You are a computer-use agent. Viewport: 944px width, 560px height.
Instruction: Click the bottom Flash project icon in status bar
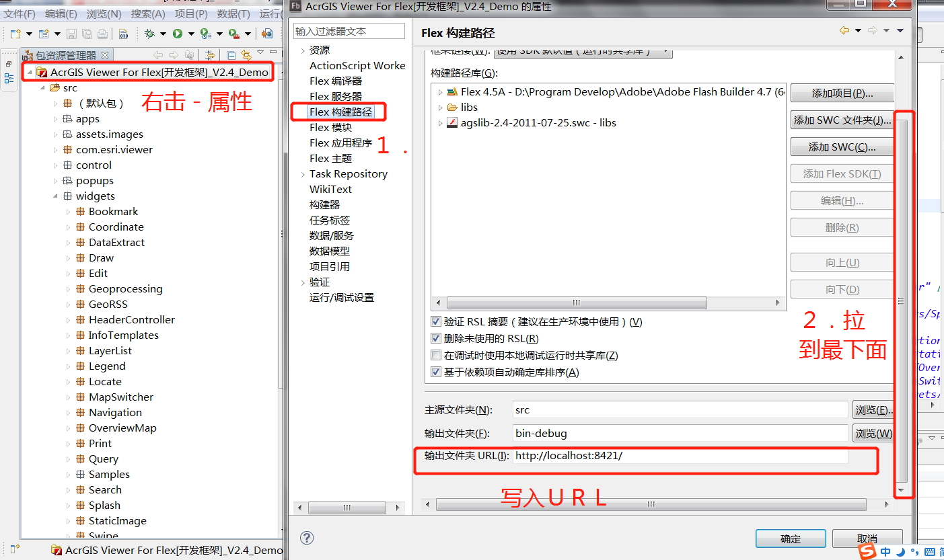pyautogui.click(x=57, y=550)
